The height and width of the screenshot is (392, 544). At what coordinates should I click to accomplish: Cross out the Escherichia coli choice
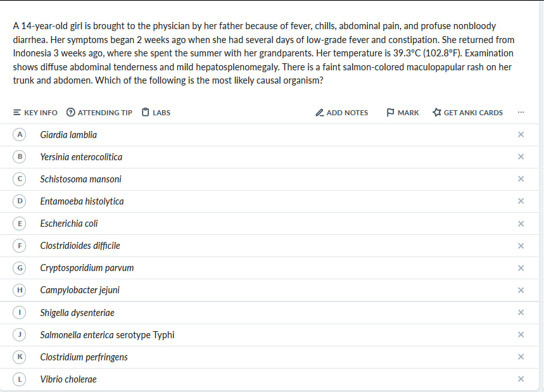coord(521,224)
